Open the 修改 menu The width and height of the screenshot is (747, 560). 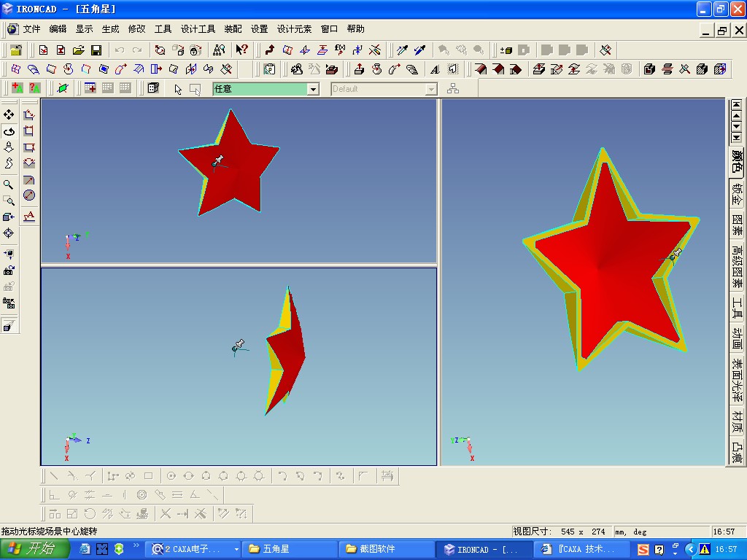coord(136,29)
